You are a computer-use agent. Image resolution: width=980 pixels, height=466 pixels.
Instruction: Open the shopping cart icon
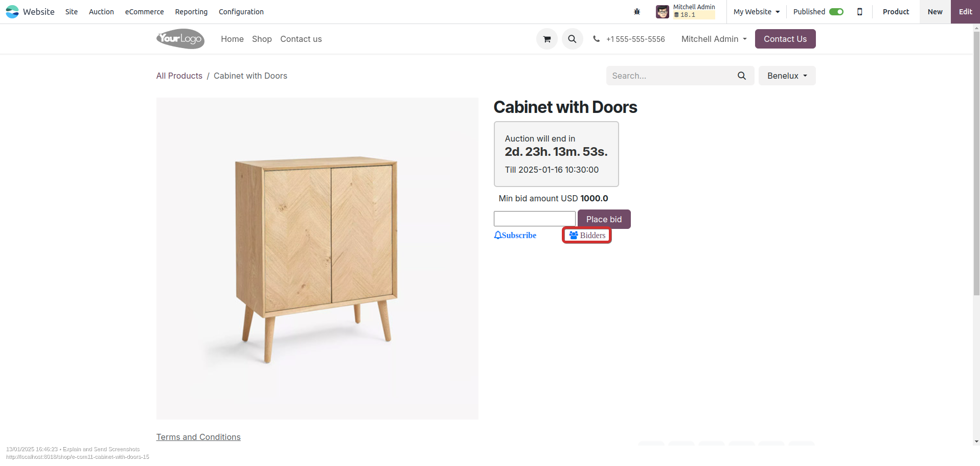[546, 39]
